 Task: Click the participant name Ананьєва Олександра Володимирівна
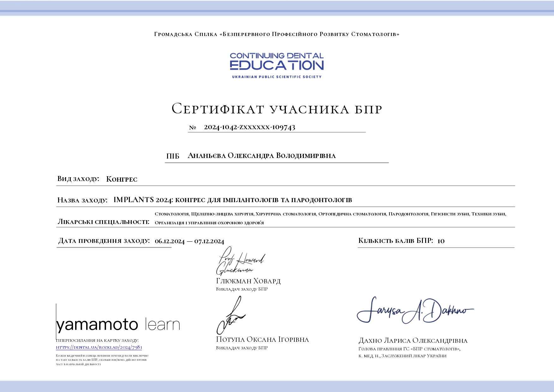click(262, 156)
